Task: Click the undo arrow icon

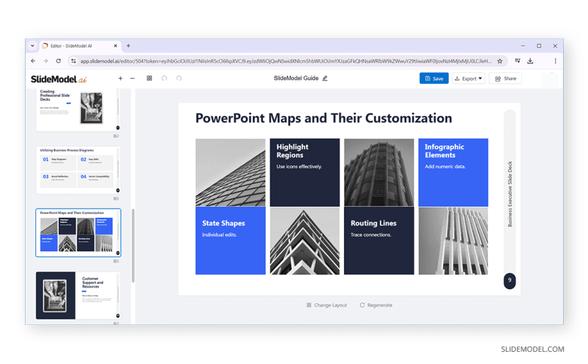Action: 164,78
